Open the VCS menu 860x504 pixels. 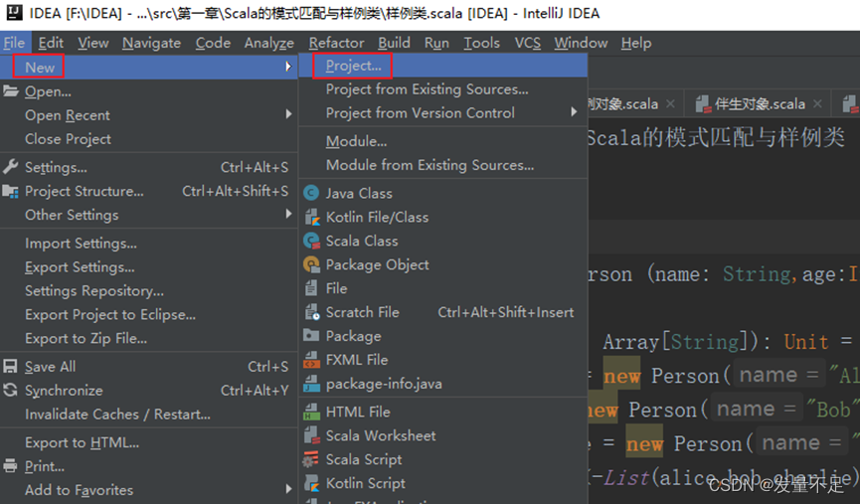[x=528, y=43]
